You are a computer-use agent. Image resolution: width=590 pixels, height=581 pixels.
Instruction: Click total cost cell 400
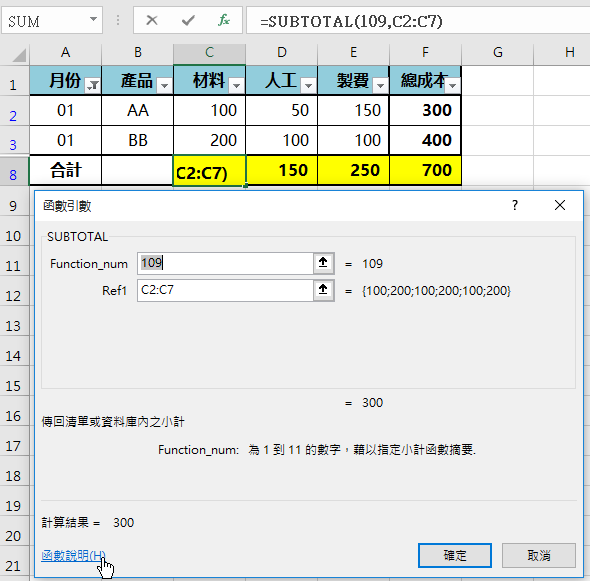pyautogui.click(x=425, y=140)
